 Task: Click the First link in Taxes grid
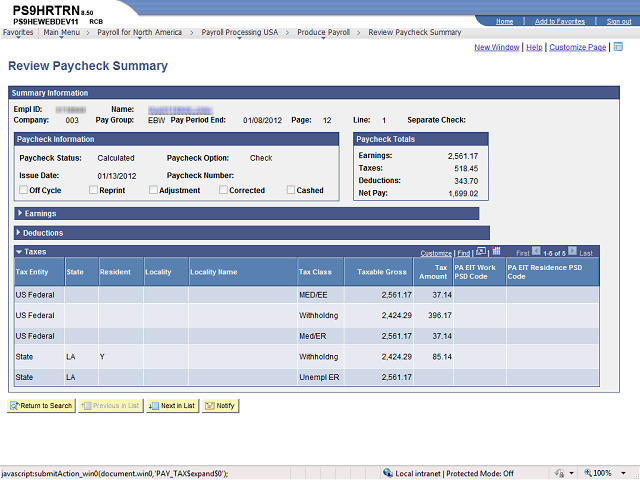522,253
